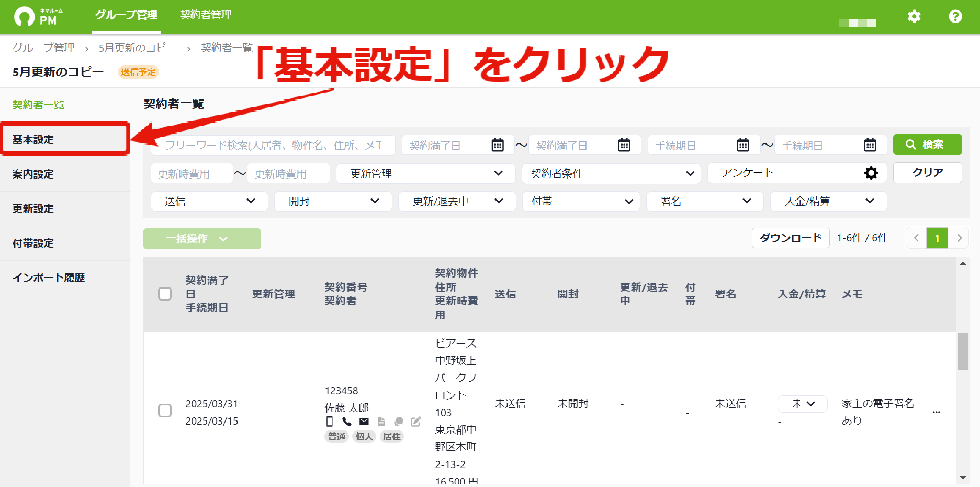Open グループ管理 breadcrumb link
This screenshot has width=980, height=487.
click(43, 48)
